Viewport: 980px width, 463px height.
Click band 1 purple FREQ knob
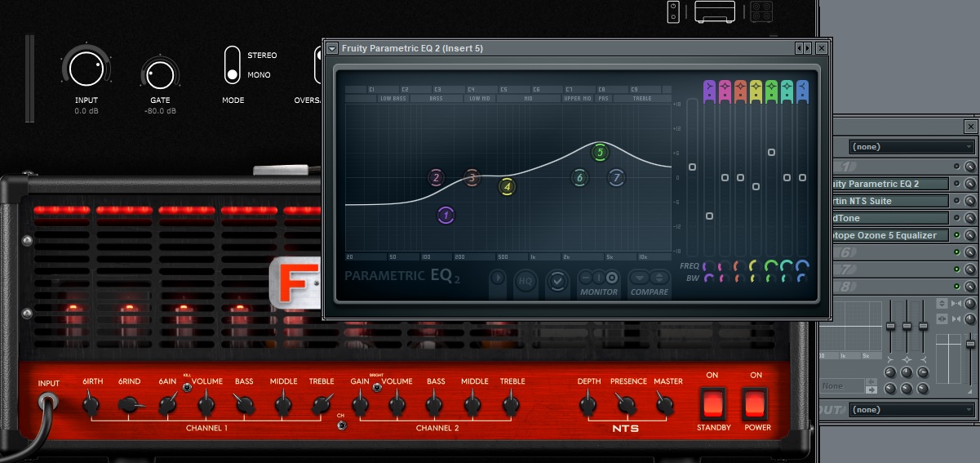click(709, 266)
